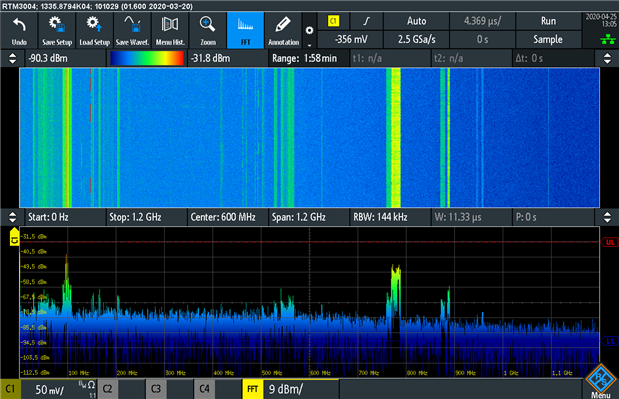
Task: Expand spectrogram bar left up-down arrows
Action: 12,58
